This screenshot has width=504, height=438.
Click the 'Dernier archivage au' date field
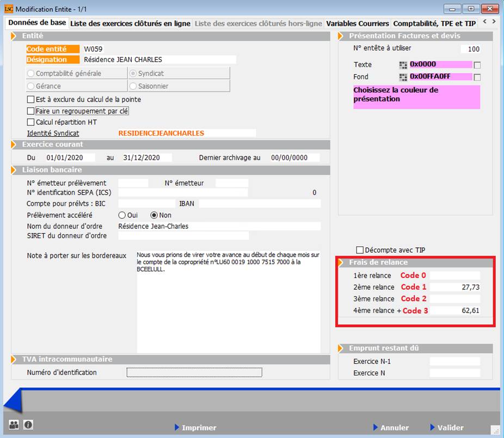click(x=294, y=157)
